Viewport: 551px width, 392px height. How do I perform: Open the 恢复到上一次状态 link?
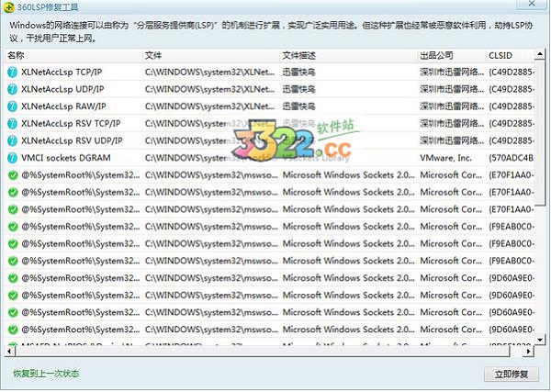(46, 374)
